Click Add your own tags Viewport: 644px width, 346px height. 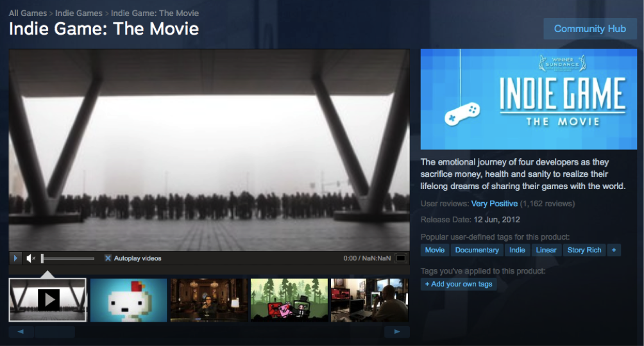coord(459,284)
